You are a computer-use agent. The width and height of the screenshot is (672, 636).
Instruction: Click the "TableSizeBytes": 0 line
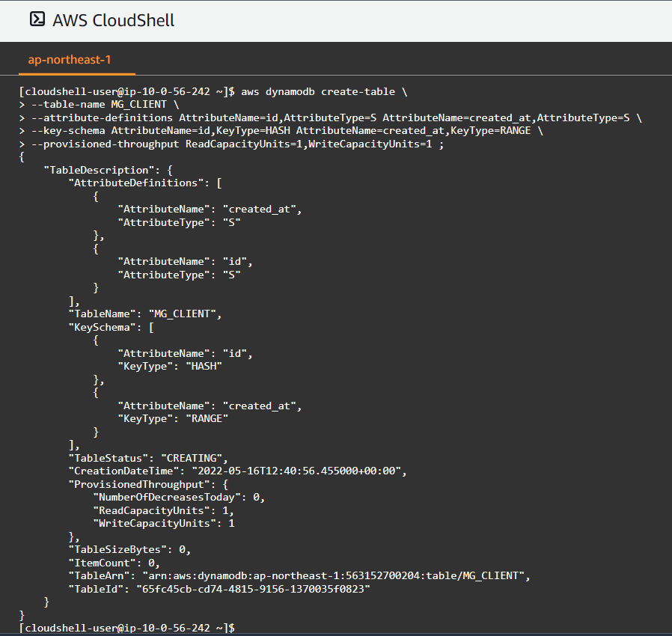[130, 549]
